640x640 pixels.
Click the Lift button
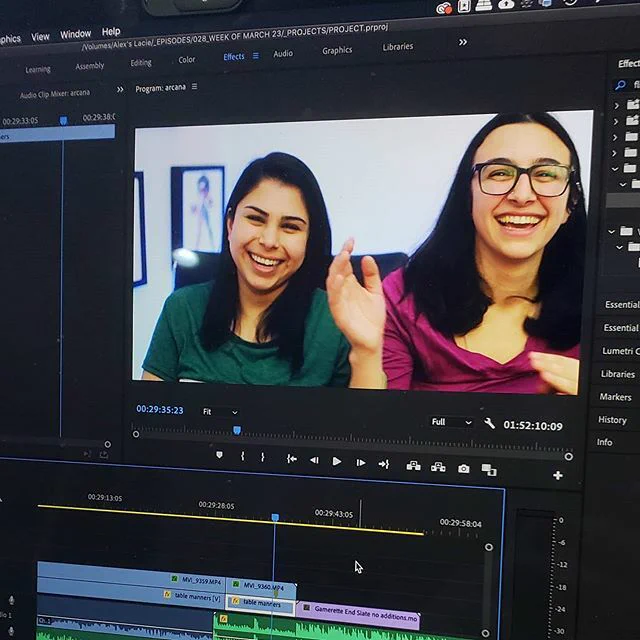[413, 466]
